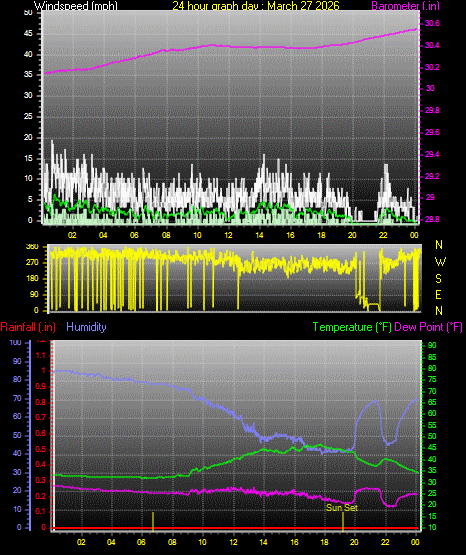
Task: Click the barometer "28.8" tick label
Action: (432, 219)
